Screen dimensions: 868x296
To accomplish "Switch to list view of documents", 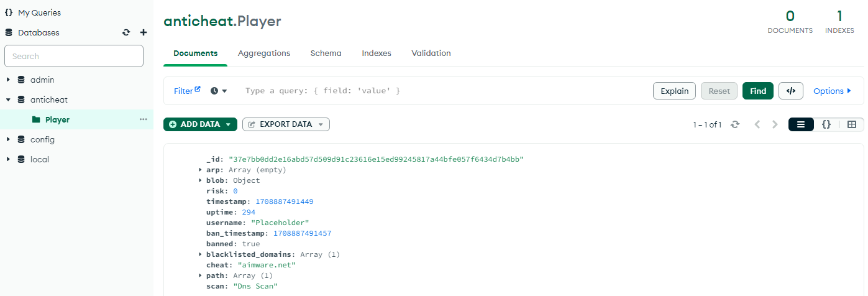I will point(801,124).
